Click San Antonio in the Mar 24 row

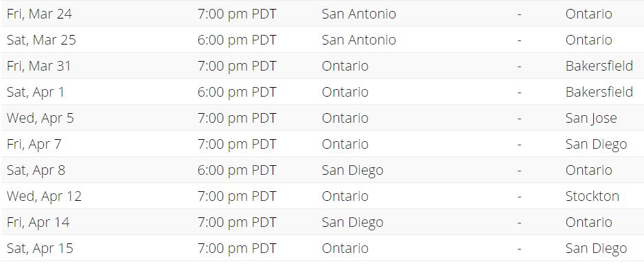click(359, 14)
